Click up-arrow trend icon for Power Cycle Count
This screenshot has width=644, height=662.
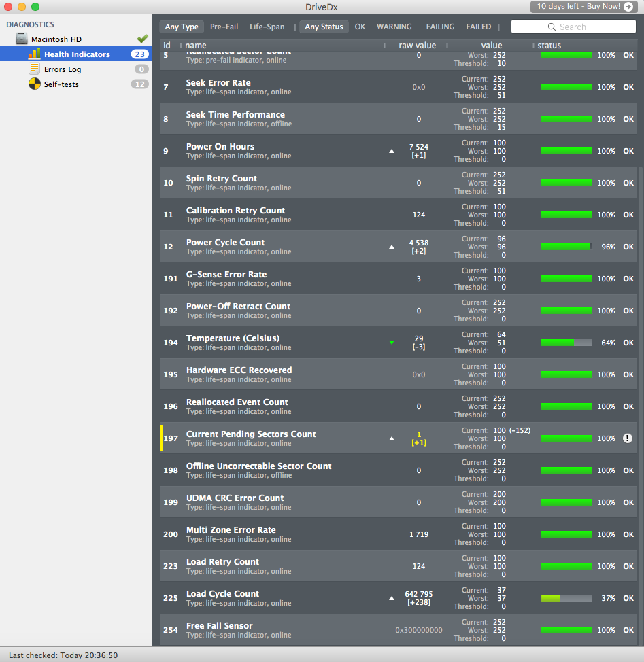point(392,247)
